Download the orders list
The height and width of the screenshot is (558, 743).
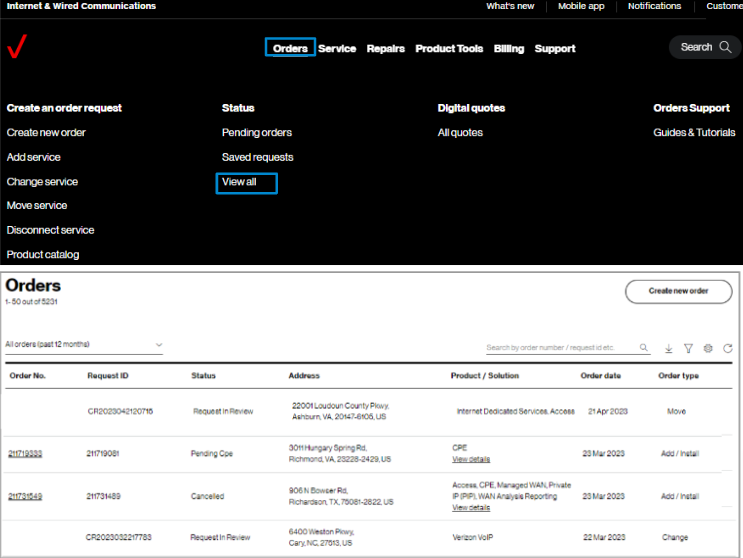(669, 349)
